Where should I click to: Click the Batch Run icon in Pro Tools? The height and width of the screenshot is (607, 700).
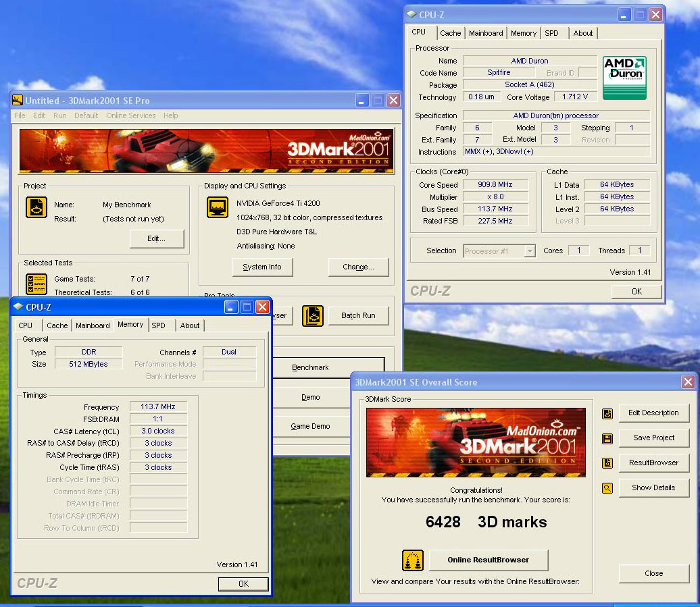[x=312, y=316]
